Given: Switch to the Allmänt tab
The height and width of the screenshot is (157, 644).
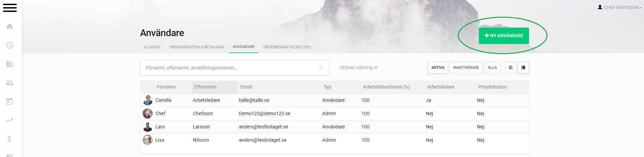Looking at the screenshot, I should tap(152, 47).
